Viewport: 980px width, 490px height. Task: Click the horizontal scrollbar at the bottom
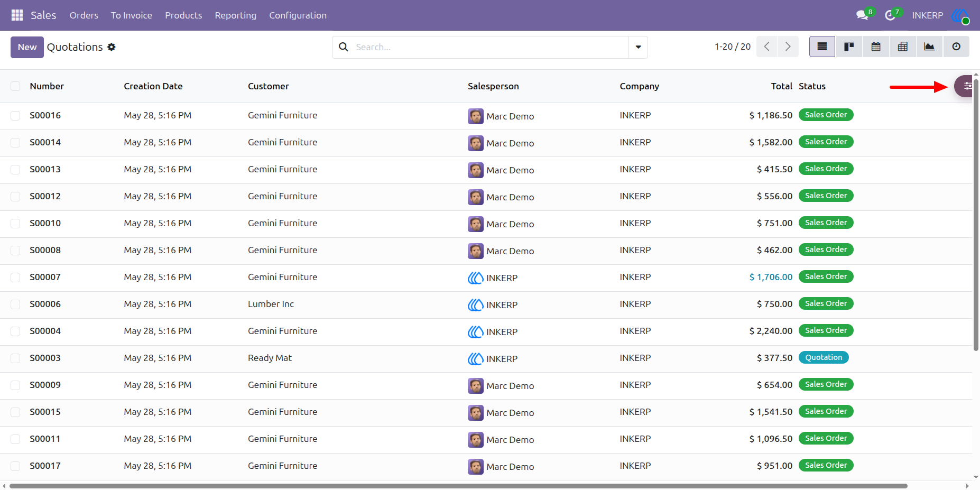coord(458,486)
